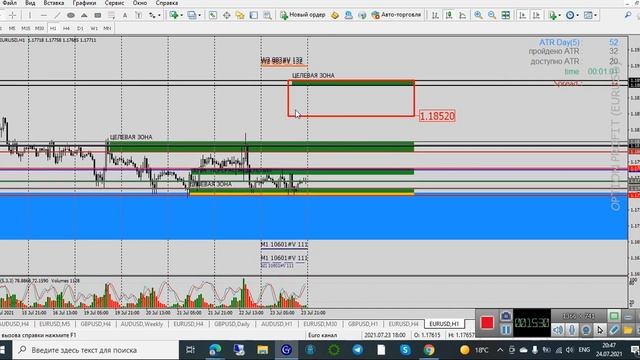Pause the screen recording

tap(505, 330)
